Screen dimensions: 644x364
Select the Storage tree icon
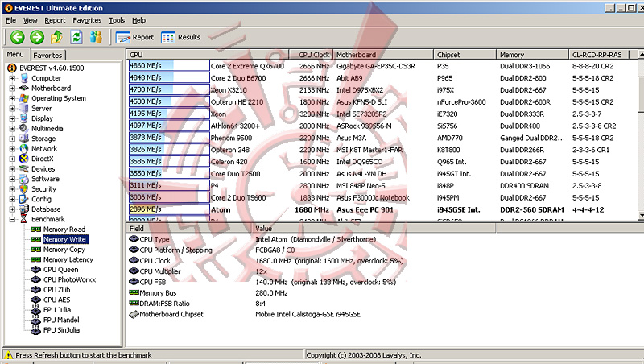coord(24,139)
